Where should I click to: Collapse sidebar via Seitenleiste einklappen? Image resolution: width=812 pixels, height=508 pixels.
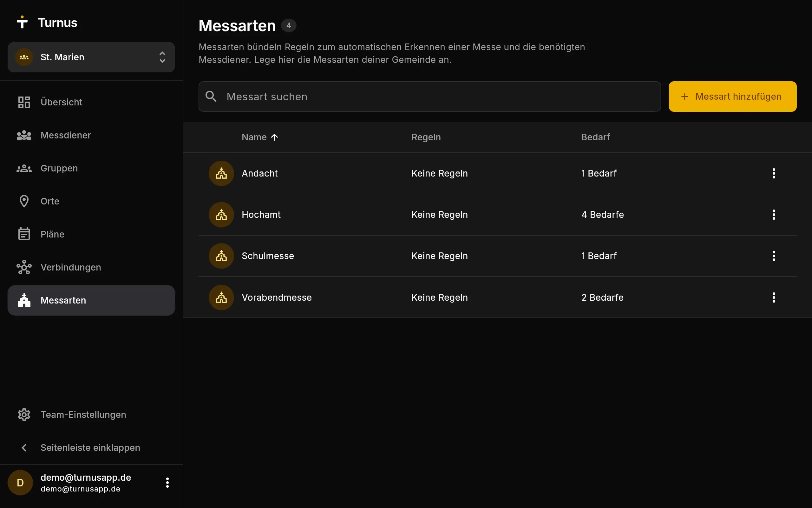pyautogui.click(x=91, y=448)
